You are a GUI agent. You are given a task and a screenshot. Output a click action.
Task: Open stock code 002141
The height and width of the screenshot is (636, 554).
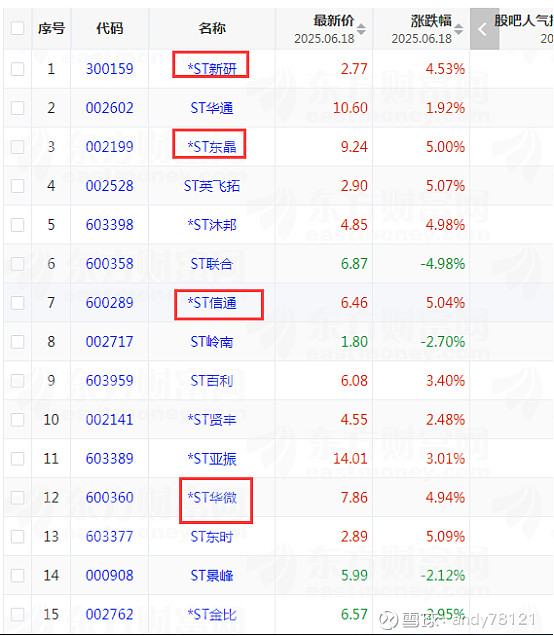[110, 419]
